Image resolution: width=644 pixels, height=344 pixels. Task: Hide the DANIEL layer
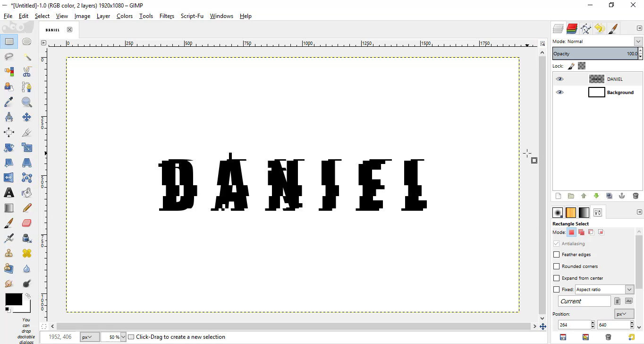[560, 78]
